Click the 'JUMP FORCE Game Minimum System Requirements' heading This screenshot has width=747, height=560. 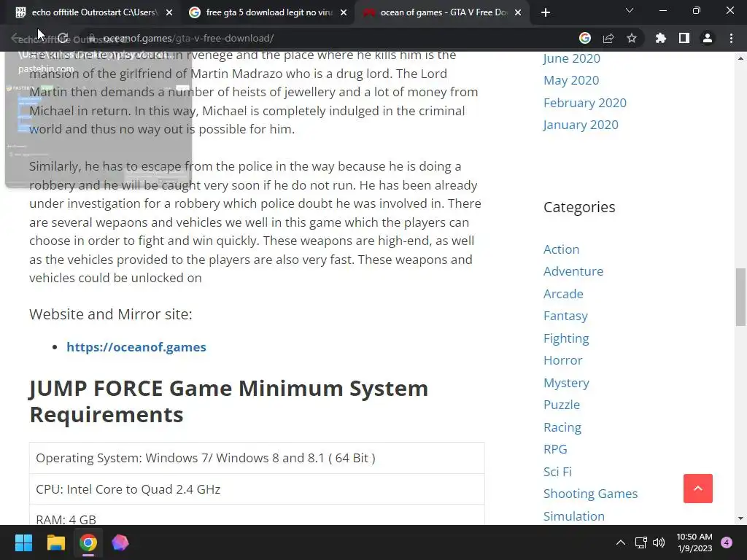point(228,402)
